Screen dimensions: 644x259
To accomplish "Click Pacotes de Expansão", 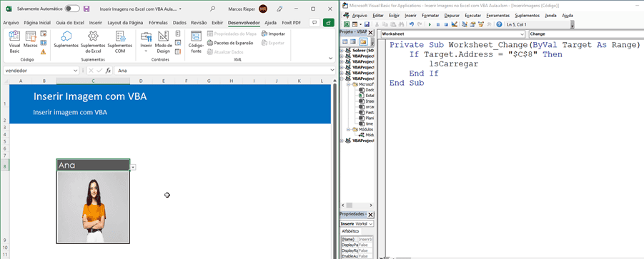I will [230, 43].
